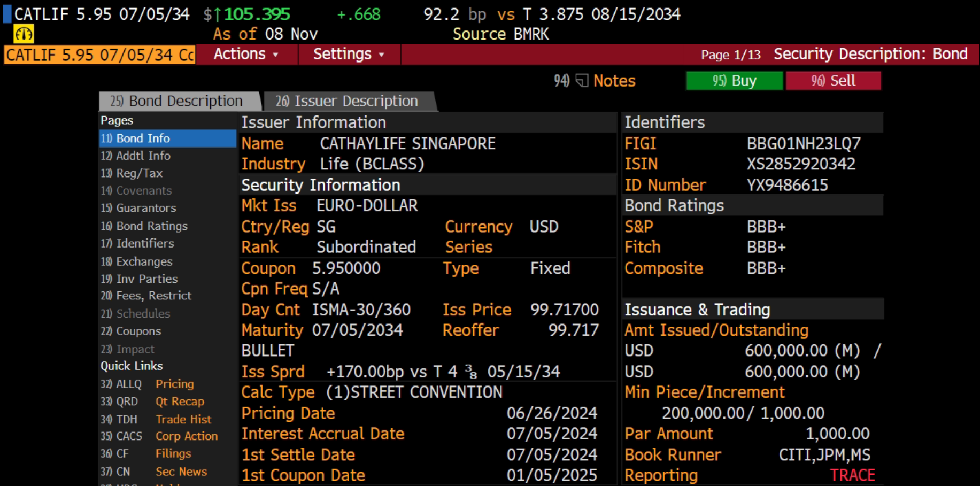
Task: Select the Bond Description tab
Action: click(180, 101)
